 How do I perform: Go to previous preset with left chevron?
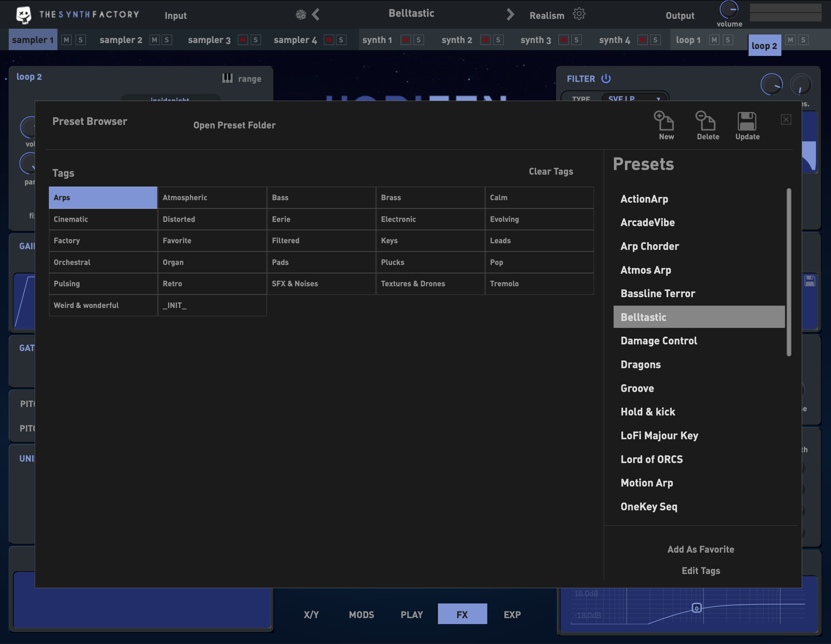point(316,15)
